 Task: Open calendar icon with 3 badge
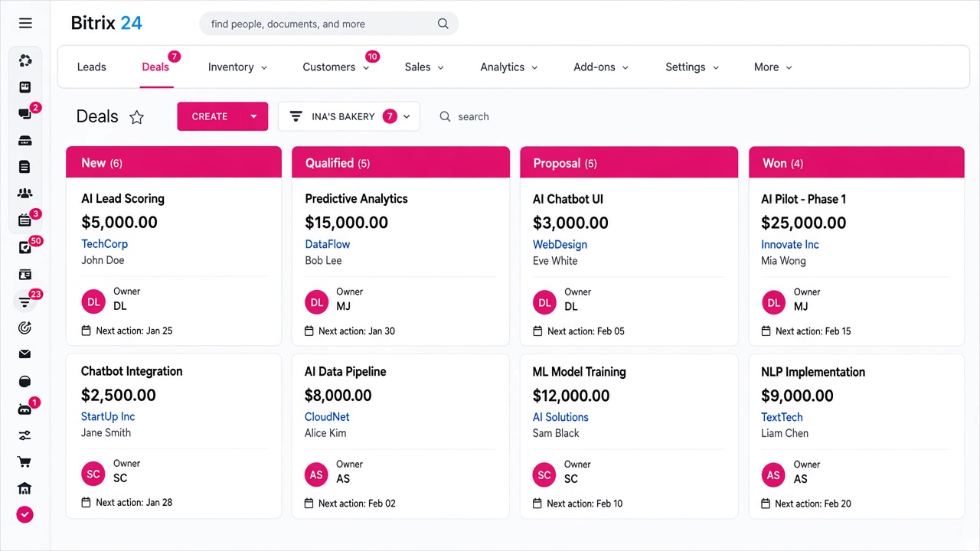(x=25, y=220)
